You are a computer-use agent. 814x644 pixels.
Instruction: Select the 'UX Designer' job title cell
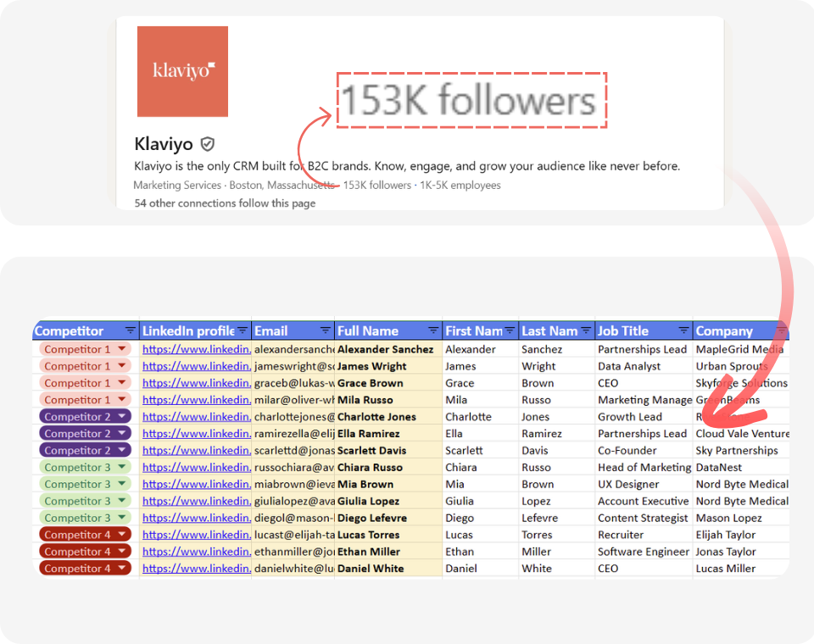coord(644,484)
